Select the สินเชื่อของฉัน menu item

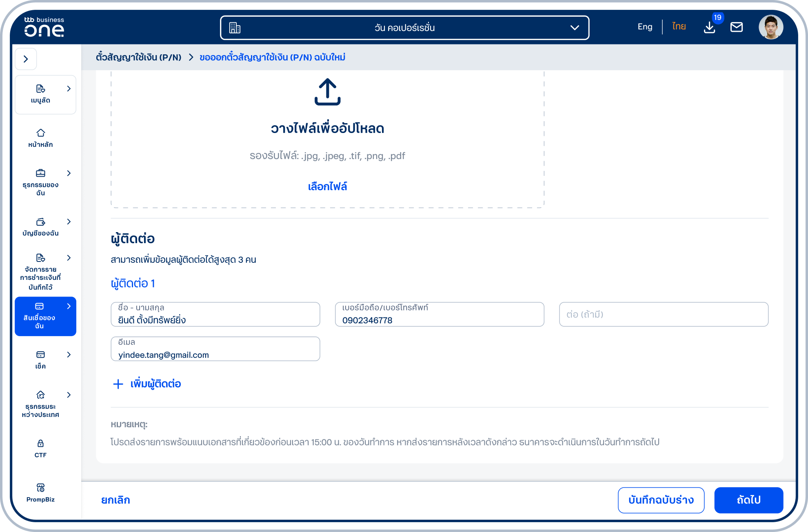[45, 316]
